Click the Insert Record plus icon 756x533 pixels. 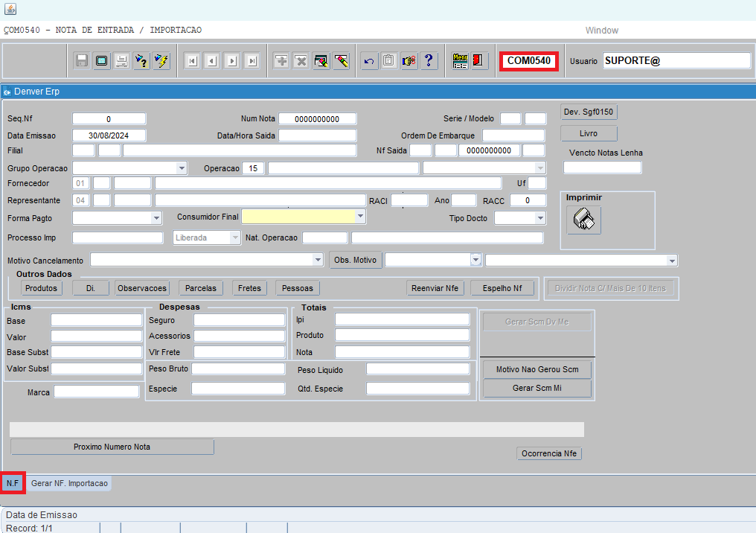tap(281, 61)
